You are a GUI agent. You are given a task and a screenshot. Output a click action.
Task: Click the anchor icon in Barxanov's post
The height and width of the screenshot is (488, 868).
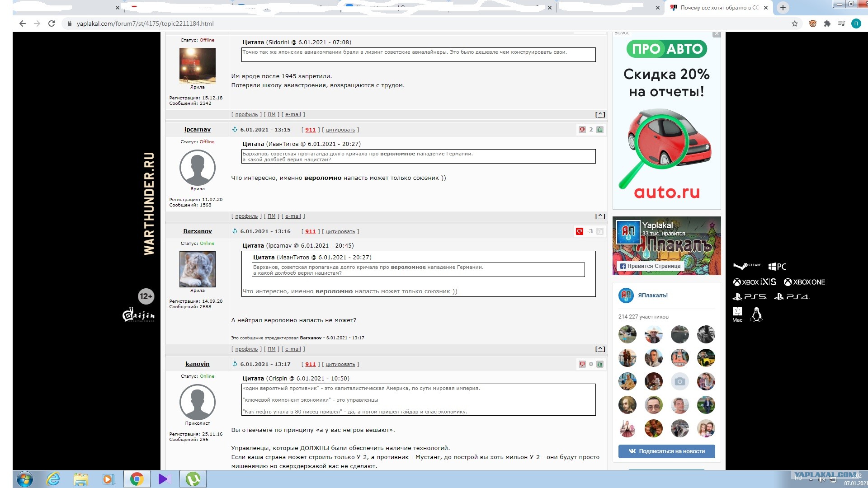[235, 231]
